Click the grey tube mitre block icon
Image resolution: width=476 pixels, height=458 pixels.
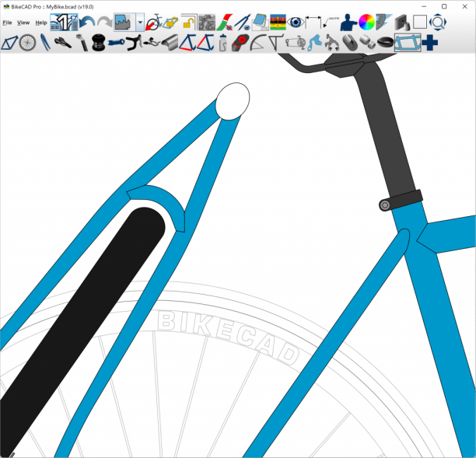402,22
